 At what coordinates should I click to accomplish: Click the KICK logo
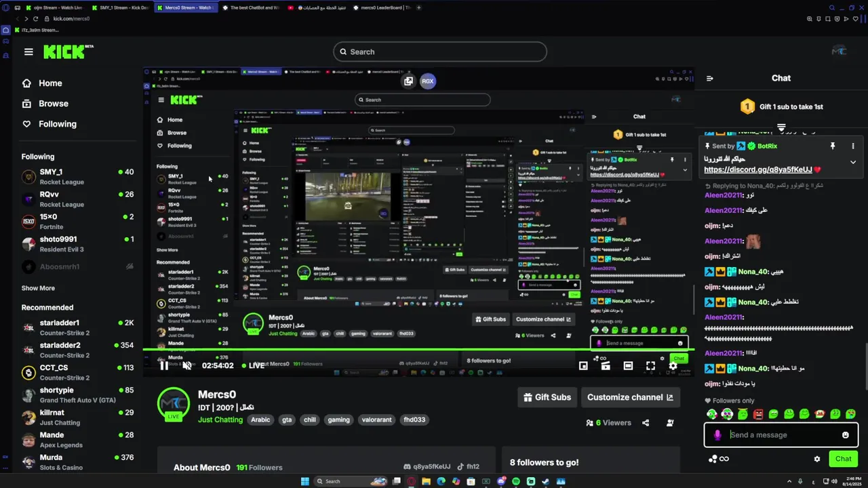[68, 52]
